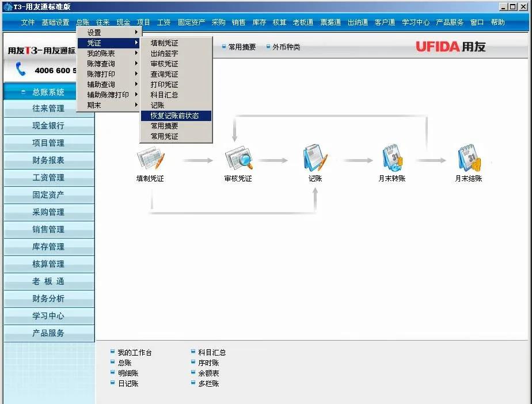
Task: Open 往来管理 in the sidebar
Action: 49,109
